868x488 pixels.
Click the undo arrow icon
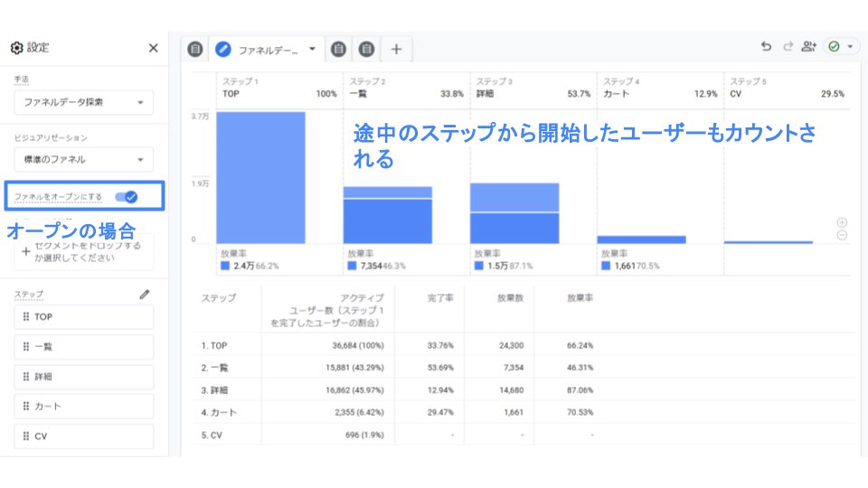coord(766,46)
